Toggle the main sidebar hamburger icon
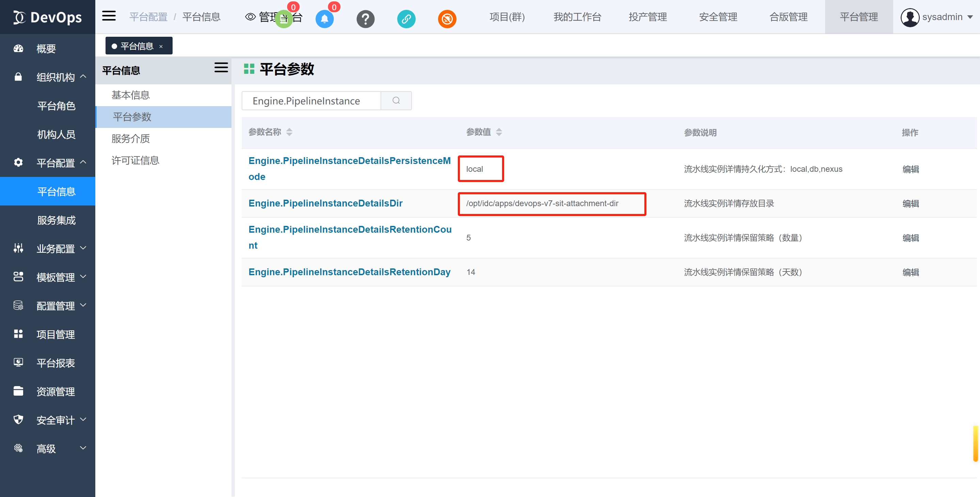980x497 pixels. pos(109,16)
